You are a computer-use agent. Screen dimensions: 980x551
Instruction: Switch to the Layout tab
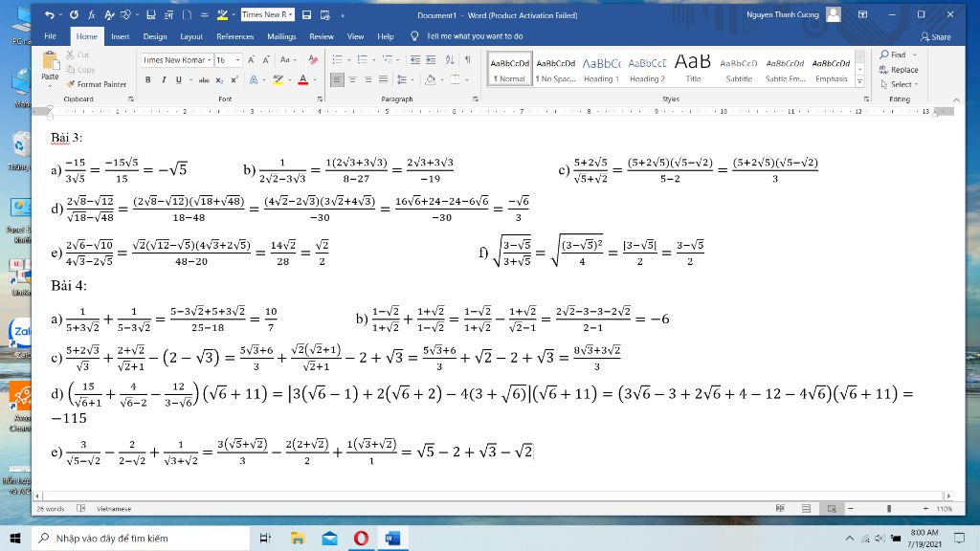[x=191, y=36]
